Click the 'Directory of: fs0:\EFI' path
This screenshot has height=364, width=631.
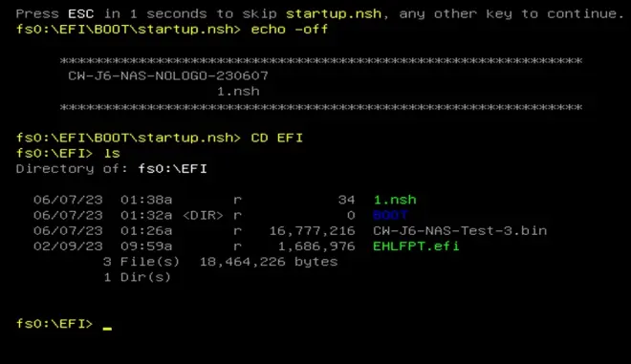[x=112, y=168]
